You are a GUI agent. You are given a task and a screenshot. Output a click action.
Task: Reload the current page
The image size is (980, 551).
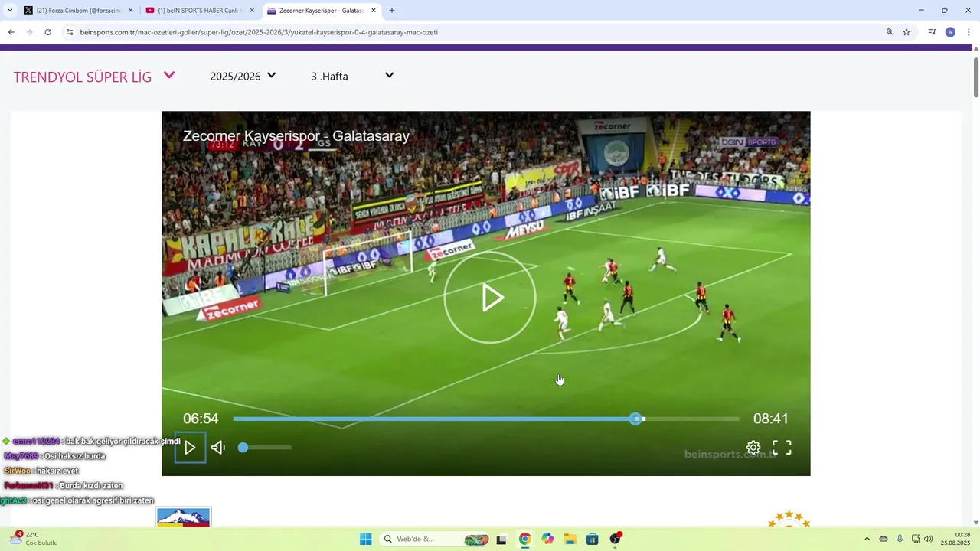click(47, 32)
